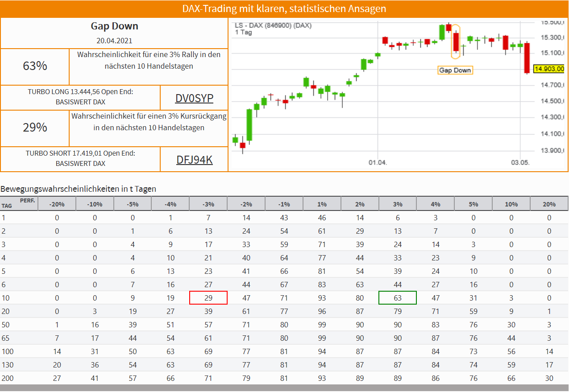The height and width of the screenshot is (392, 569).
Task: Click the -3% column header
Action: tap(208, 204)
